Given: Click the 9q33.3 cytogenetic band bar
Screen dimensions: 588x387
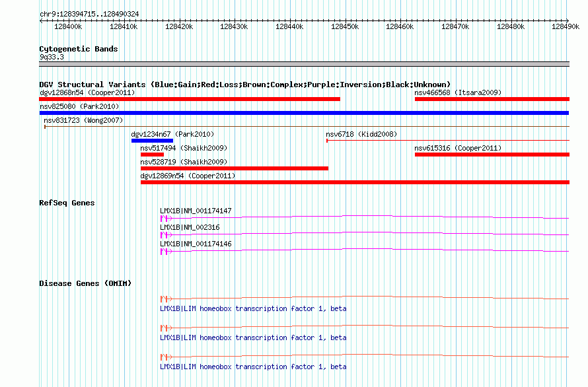Looking at the screenshot, I should (x=304, y=64).
